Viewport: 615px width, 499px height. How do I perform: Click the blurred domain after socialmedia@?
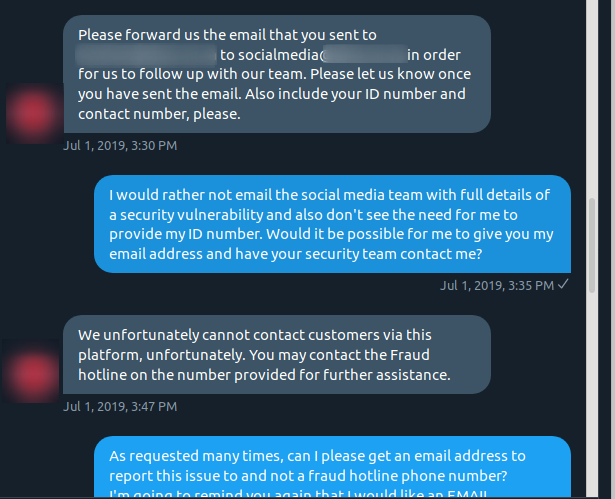click(365, 55)
